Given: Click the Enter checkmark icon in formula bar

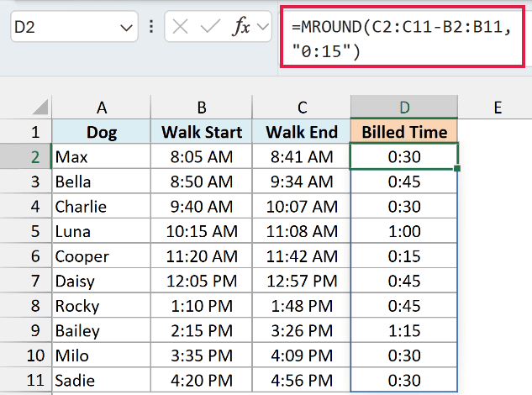Looking at the screenshot, I should point(210,26).
